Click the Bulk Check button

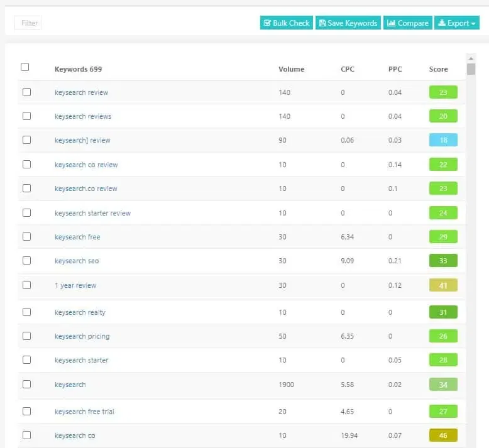286,23
